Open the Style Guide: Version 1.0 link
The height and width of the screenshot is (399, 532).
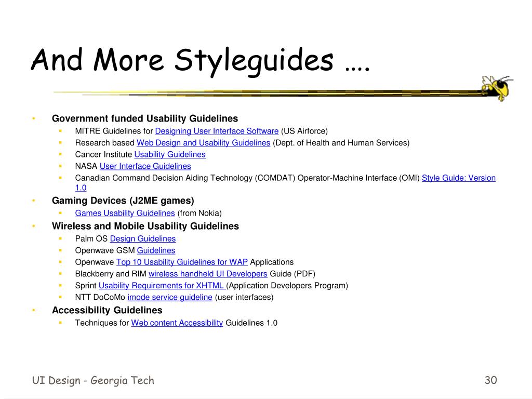tap(458, 178)
